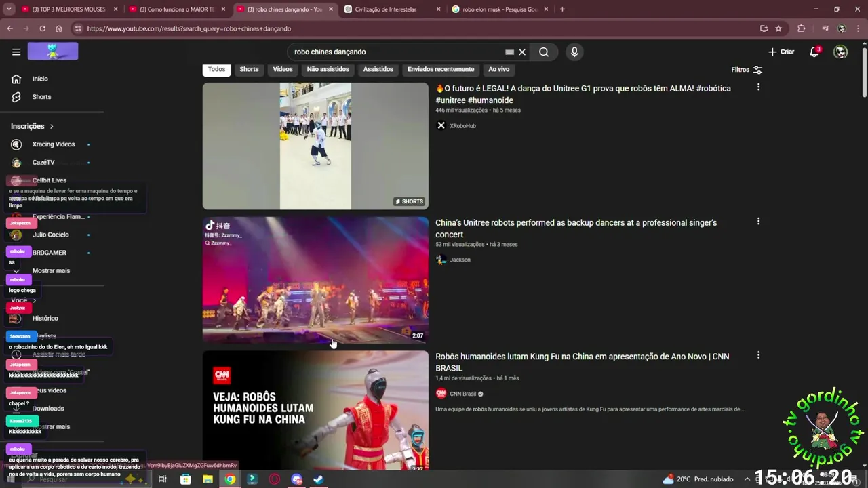Viewport: 868px width, 488px height.
Task: Open the browser extensions puzzle icon
Action: point(801,28)
